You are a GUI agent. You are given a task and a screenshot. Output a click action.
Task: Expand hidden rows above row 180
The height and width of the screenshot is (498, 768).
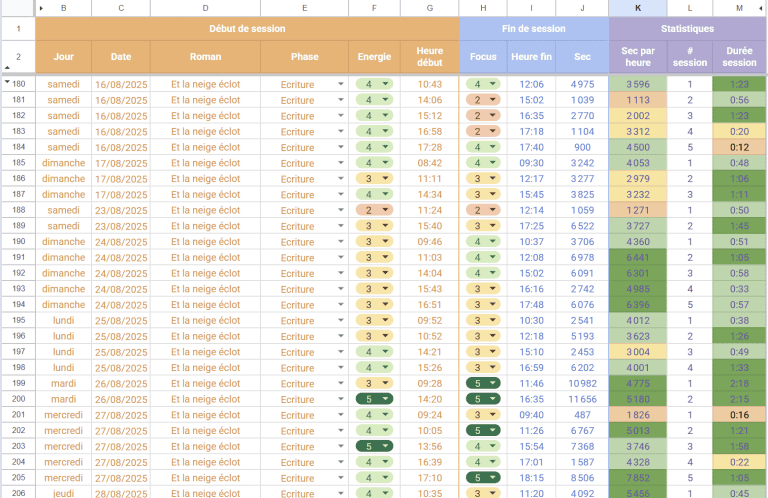coord(7,82)
